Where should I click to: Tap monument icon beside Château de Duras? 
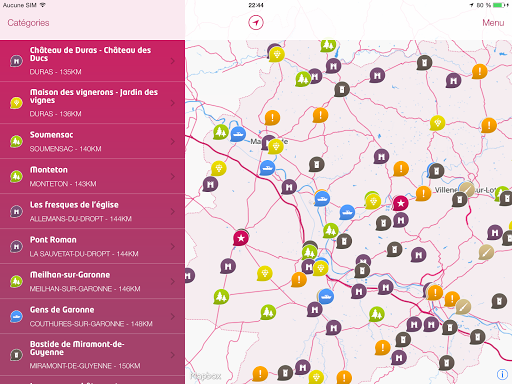pyautogui.click(x=16, y=61)
